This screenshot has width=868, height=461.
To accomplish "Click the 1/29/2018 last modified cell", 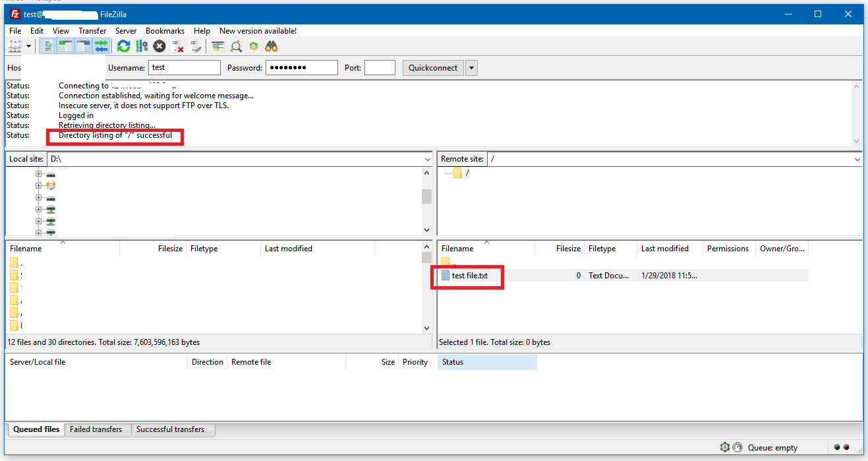I will tap(669, 276).
